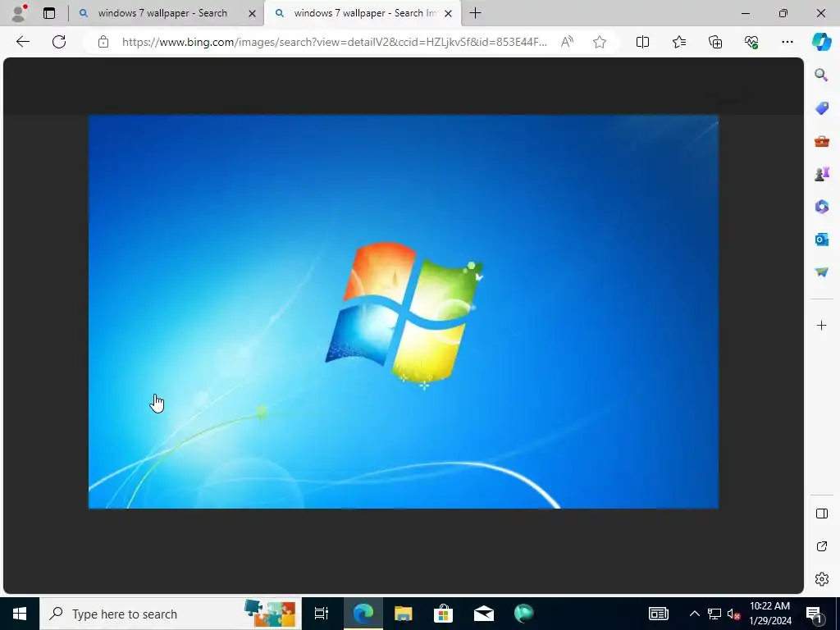Open sidebar settings gear
Image resolution: width=840 pixels, height=630 pixels.
coord(821,579)
